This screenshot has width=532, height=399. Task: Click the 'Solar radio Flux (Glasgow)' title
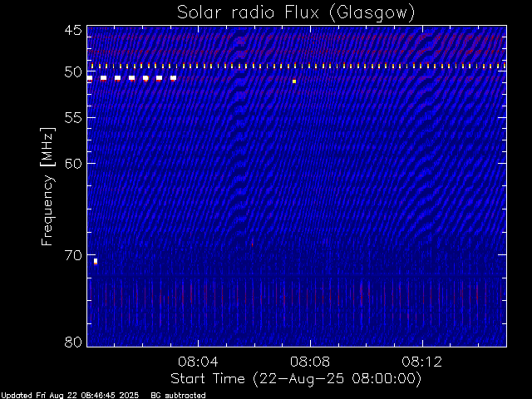pyautogui.click(x=296, y=12)
